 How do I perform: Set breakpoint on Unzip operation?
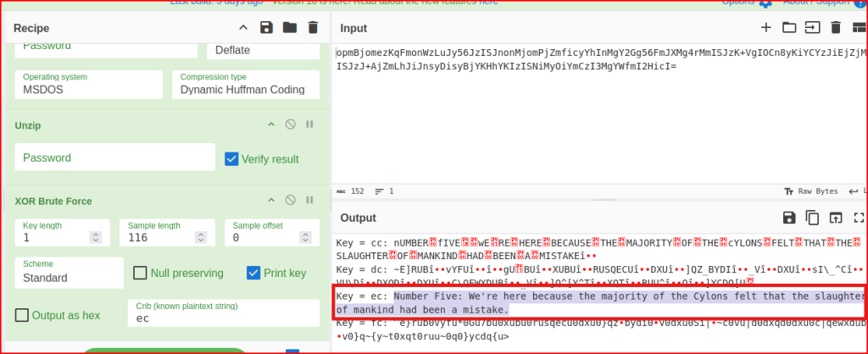click(x=309, y=124)
